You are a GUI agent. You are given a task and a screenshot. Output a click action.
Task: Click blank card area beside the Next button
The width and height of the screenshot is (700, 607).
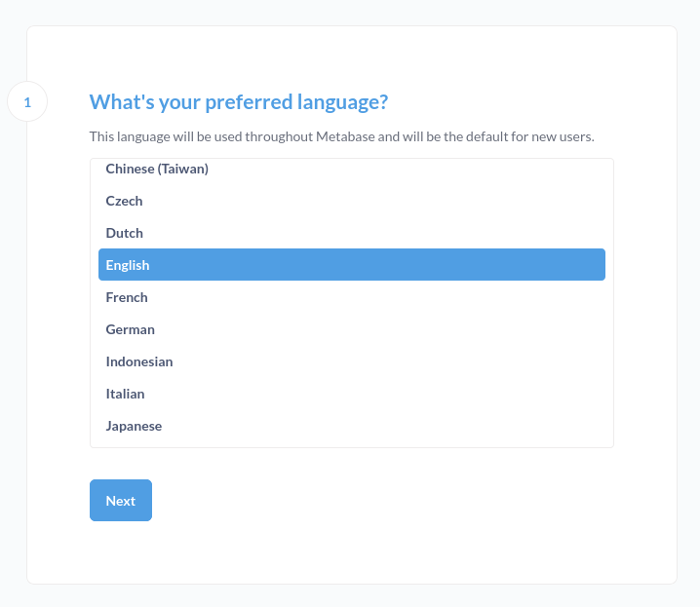tap(379, 501)
